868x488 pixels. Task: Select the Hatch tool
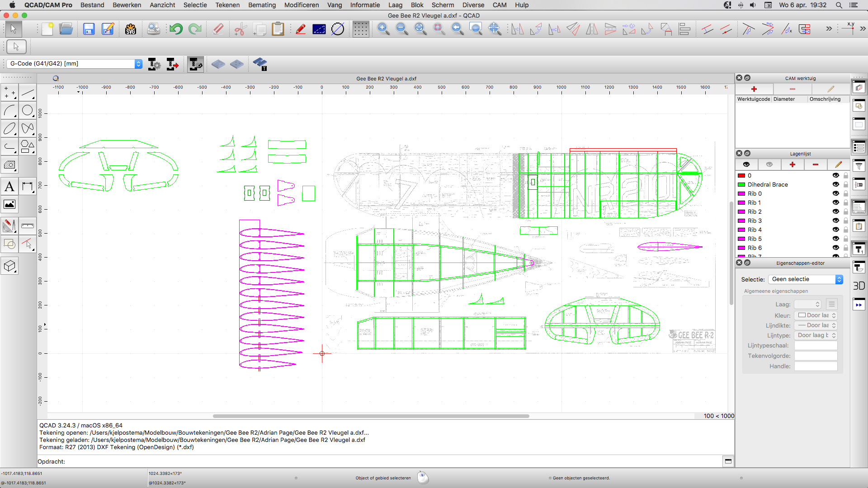9,165
